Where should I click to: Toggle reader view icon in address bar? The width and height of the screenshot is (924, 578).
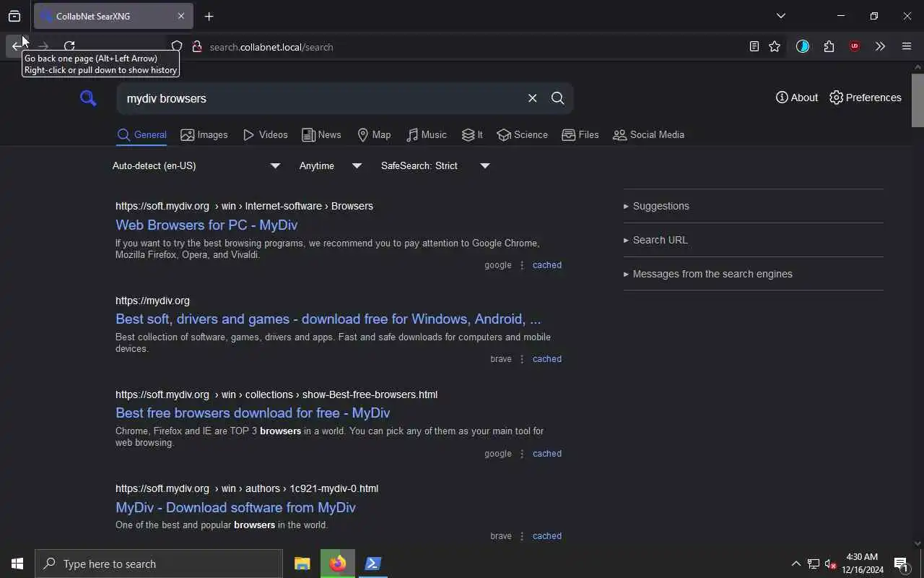[x=754, y=46]
